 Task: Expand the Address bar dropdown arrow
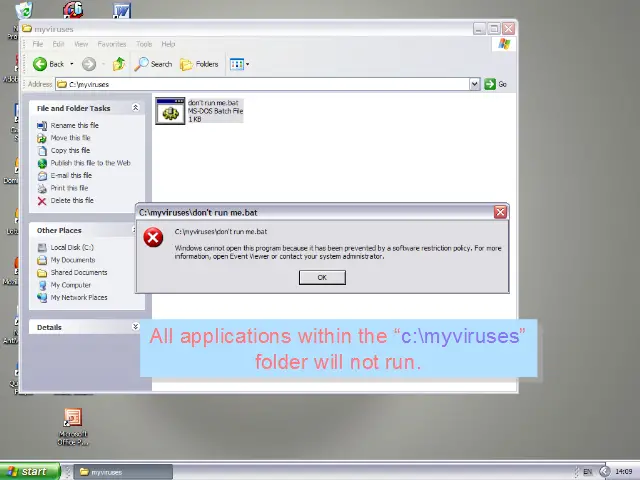pyautogui.click(x=474, y=84)
